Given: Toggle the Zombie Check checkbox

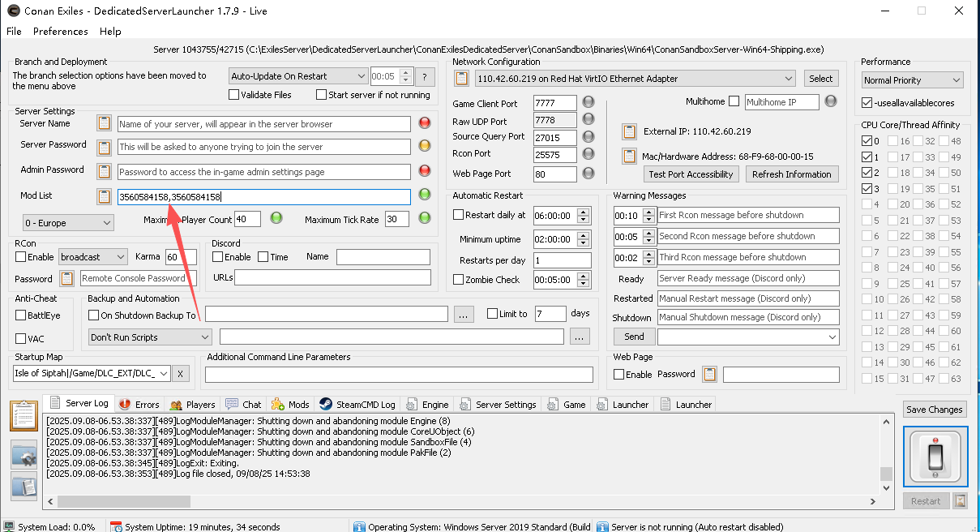Looking at the screenshot, I should [x=459, y=280].
